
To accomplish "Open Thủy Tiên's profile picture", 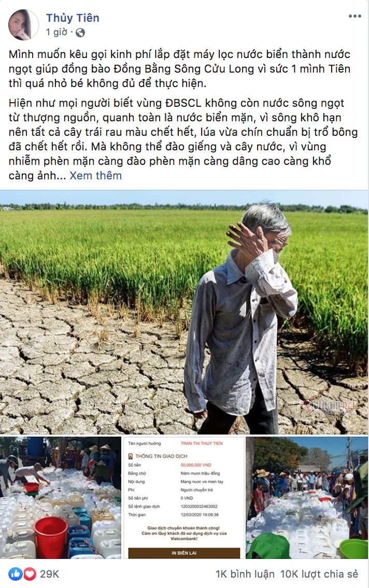I will pyautogui.click(x=23, y=25).
